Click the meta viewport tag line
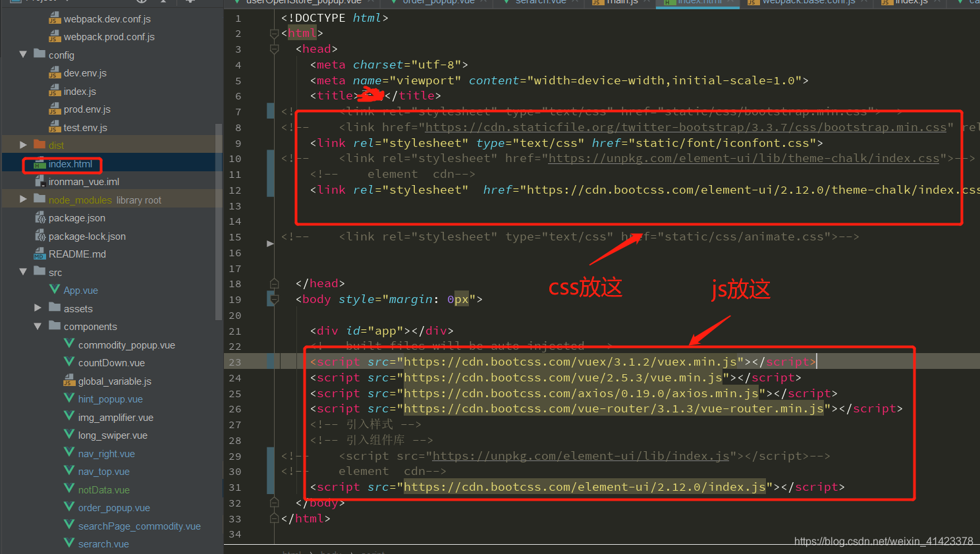 (559, 80)
